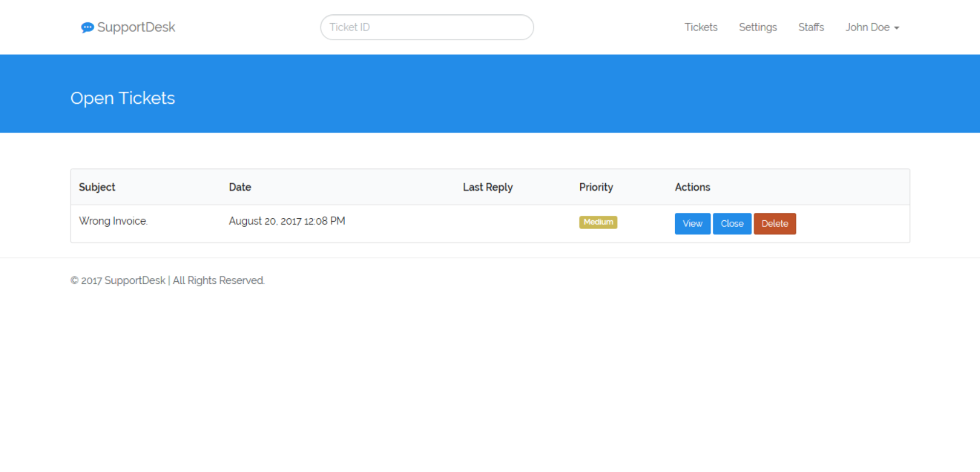The height and width of the screenshot is (472, 980).
Task: Click the SupportDesk footer copyright text
Action: click(167, 280)
